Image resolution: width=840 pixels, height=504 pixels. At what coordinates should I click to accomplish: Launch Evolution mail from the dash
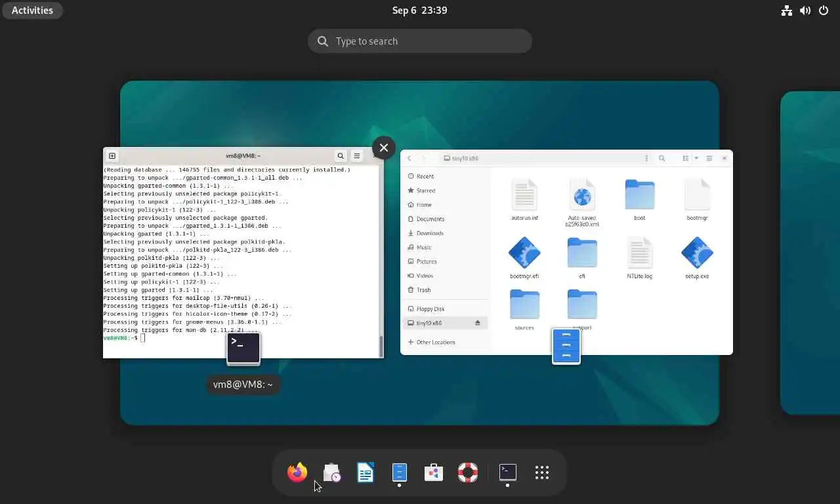pos(331,472)
